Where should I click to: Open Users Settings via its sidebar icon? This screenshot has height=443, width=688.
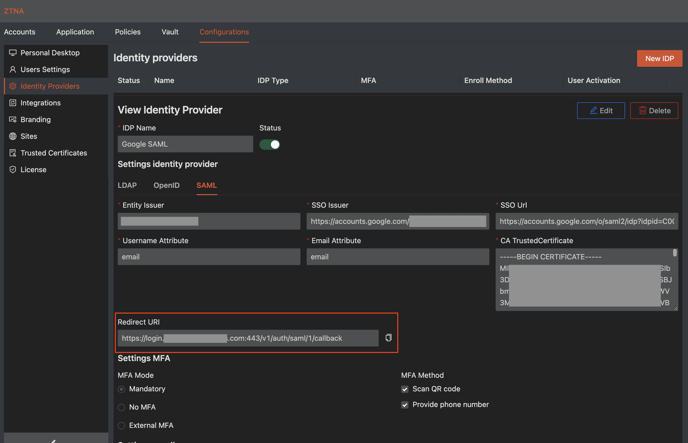pyautogui.click(x=13, y=70)
